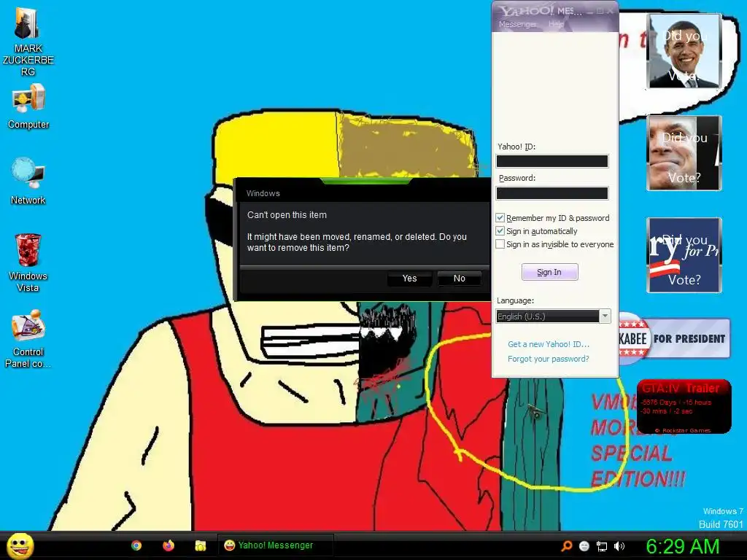747x560 pixels.
Task: Close the Yahoo! Messenger window
Action: pos(610,11)
